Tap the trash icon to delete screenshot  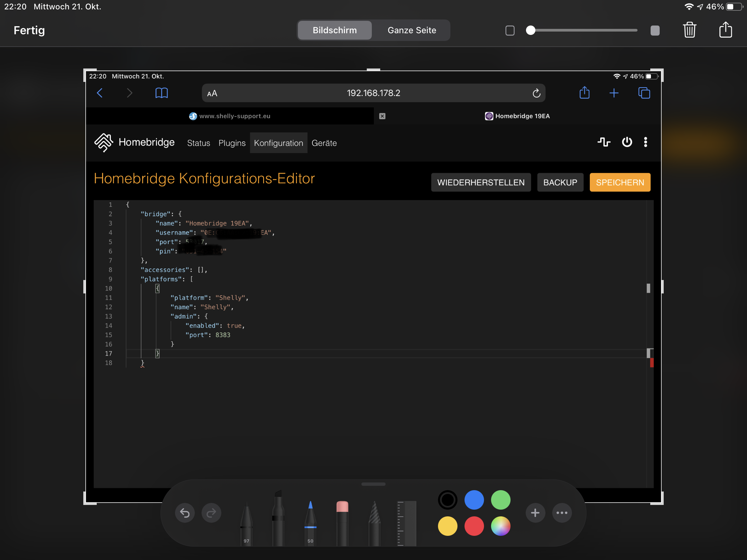pos(689,30)
